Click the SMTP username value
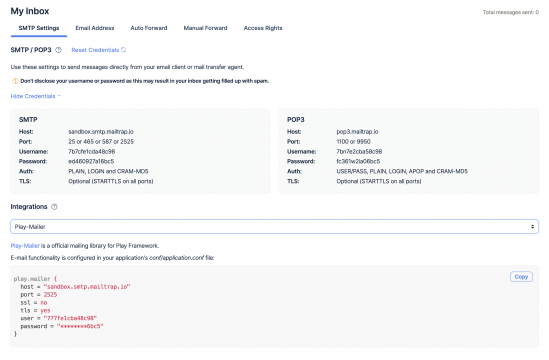Viewport: 549px width, 360px height. (x=92, y=152)
